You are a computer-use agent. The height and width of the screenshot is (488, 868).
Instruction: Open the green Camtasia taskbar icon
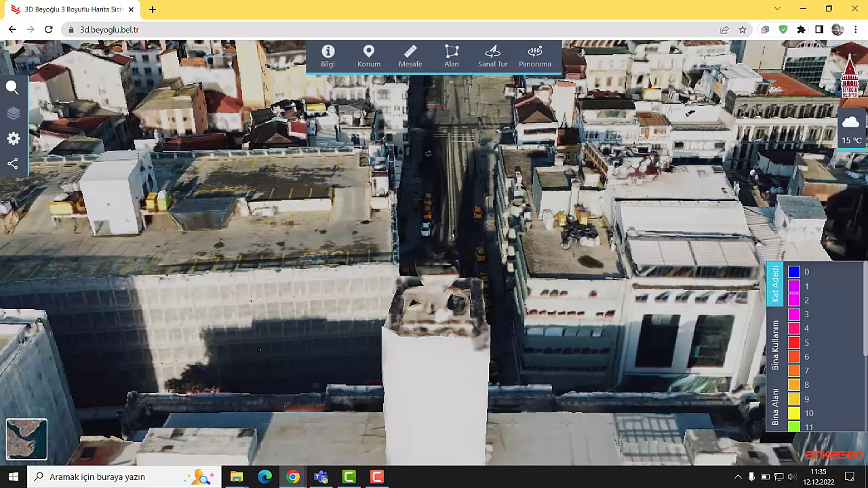(x=349, y=477)
